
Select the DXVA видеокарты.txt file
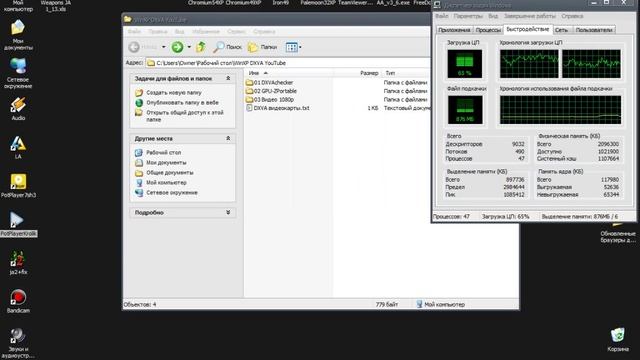(x=278, y=108)
